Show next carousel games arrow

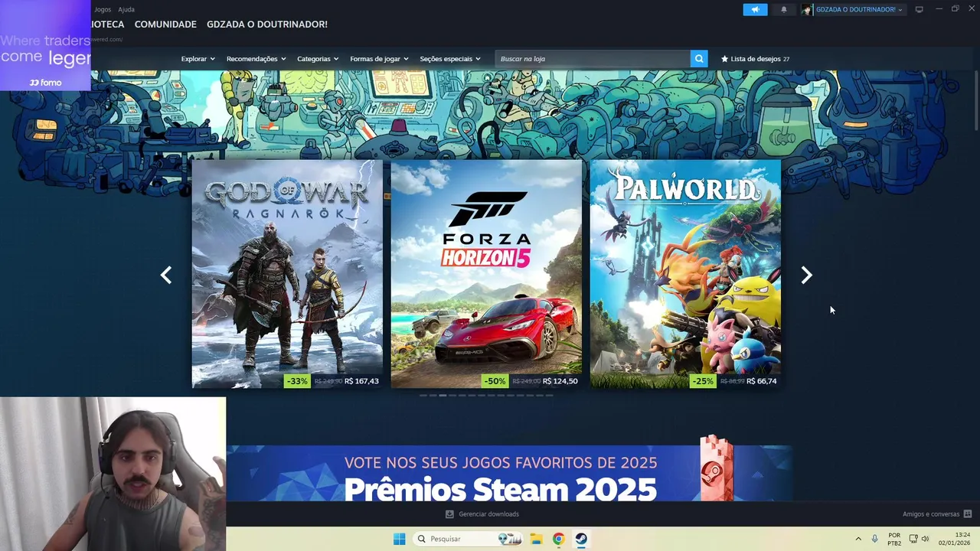click(x=806, y=275)
